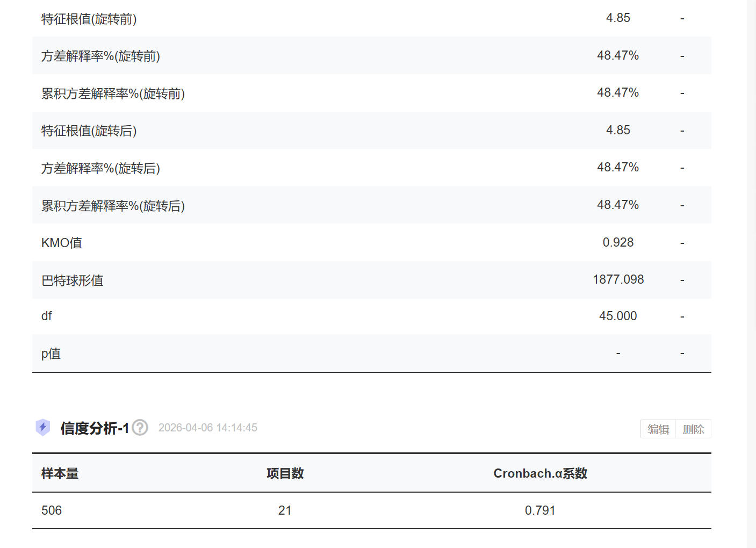Open the help question-mark icon next to 信度分析-1

pyautogui.click(x=140, y=428)
